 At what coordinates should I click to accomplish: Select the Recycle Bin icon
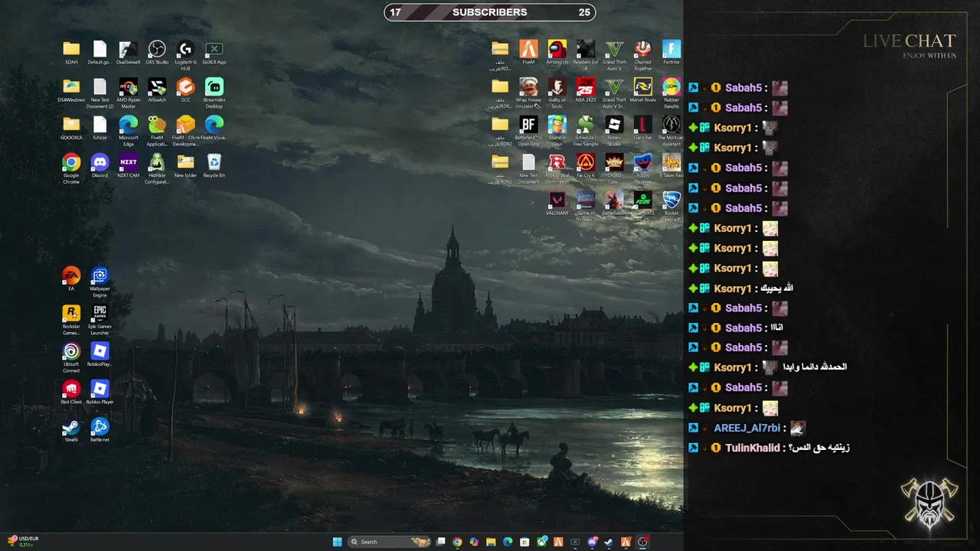click(214, 166)
